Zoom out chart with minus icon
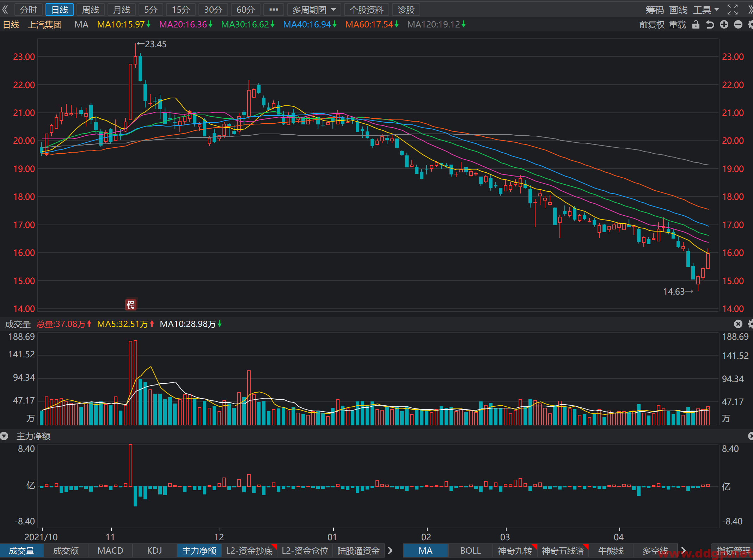This screenshot has height=560, width=753. 738,25
